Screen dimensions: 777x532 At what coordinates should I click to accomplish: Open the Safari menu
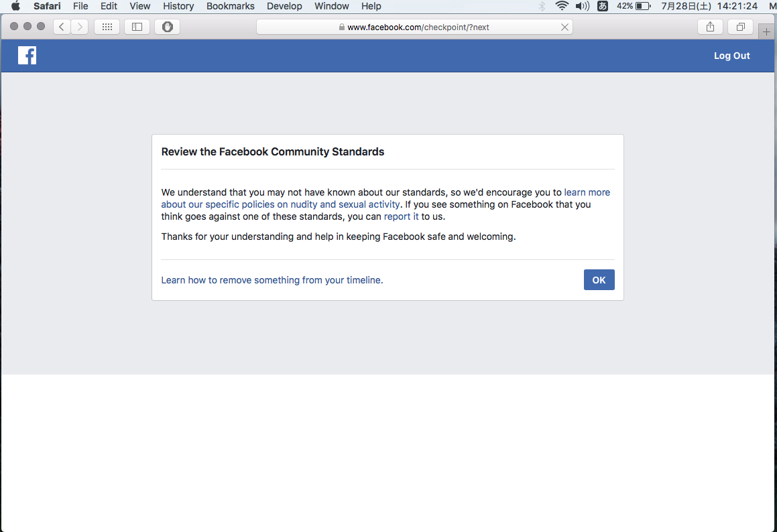(x=47, y=6)
